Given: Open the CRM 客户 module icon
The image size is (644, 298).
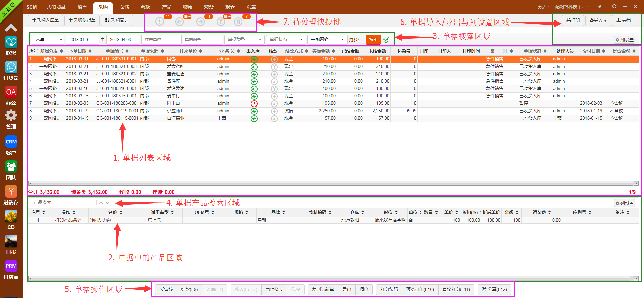Looking at the screenshot, I should click(11, 142).
